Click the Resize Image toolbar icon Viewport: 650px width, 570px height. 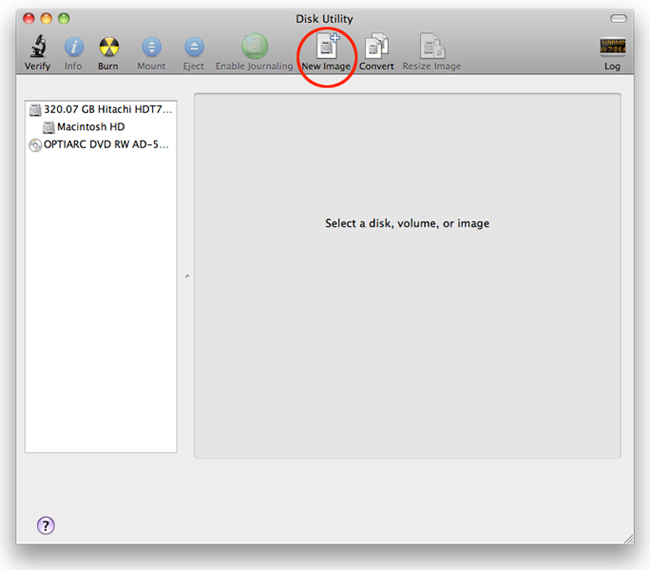click(432, 46)
